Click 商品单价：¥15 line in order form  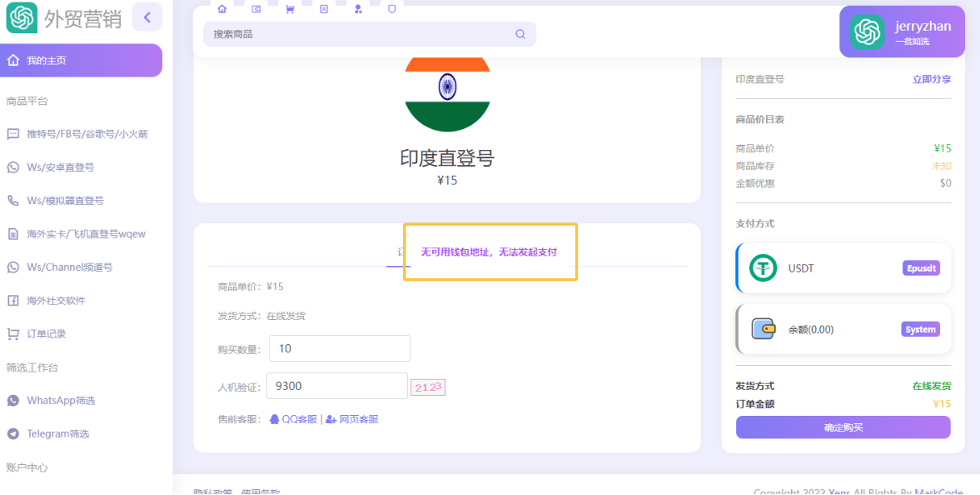pyautogui.click(x=250, y=287)
